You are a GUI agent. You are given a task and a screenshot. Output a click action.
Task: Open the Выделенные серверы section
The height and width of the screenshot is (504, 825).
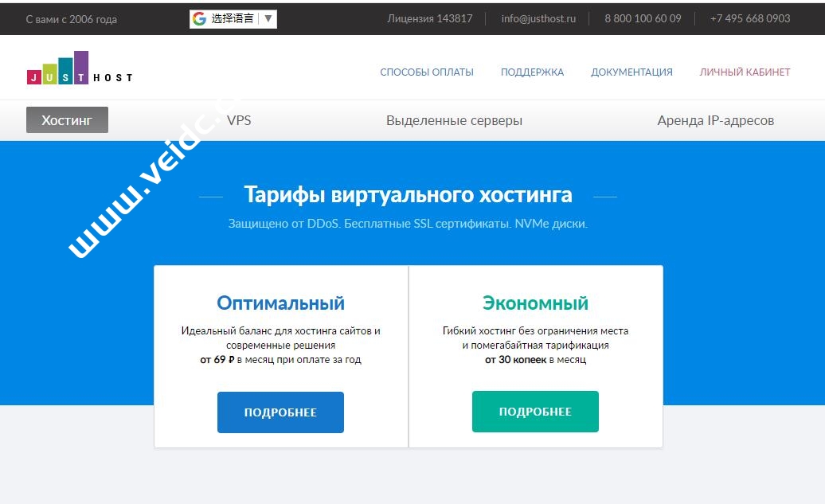click(x=454, y=119)
